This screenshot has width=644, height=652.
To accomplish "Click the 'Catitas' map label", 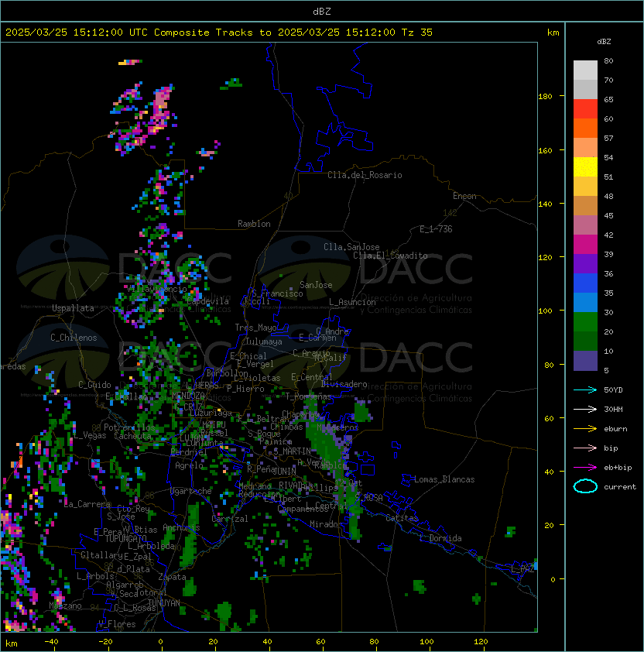I will click(x=402, y=518).
